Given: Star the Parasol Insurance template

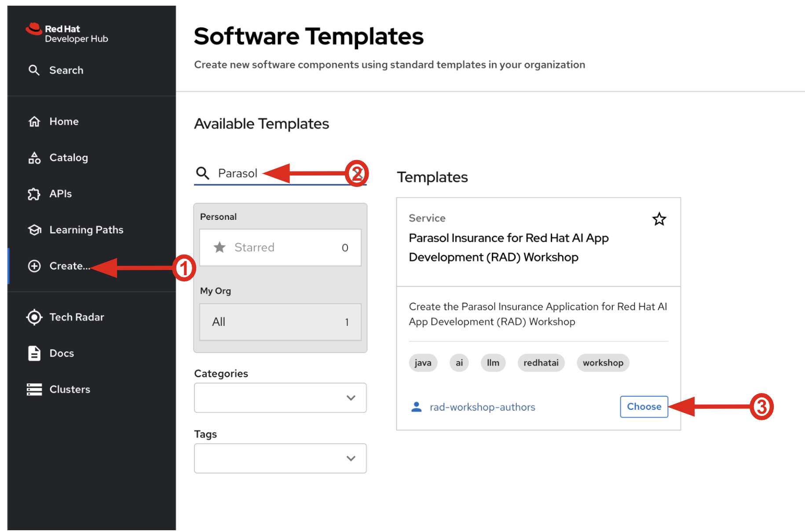Looking at the screenshot, I should click(659, 219).
